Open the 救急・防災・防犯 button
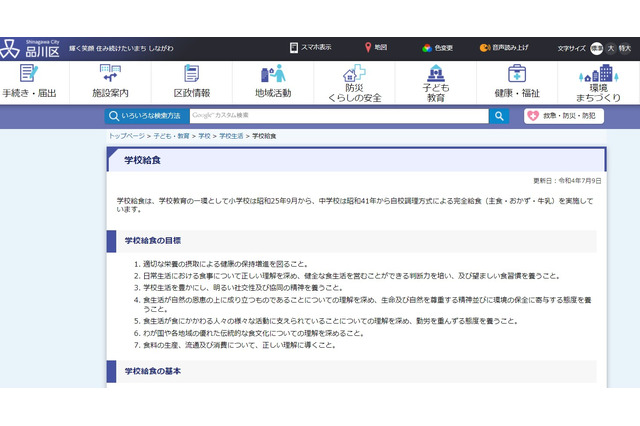This screenshot has width=640, height=426. click(x=564, y=116)
